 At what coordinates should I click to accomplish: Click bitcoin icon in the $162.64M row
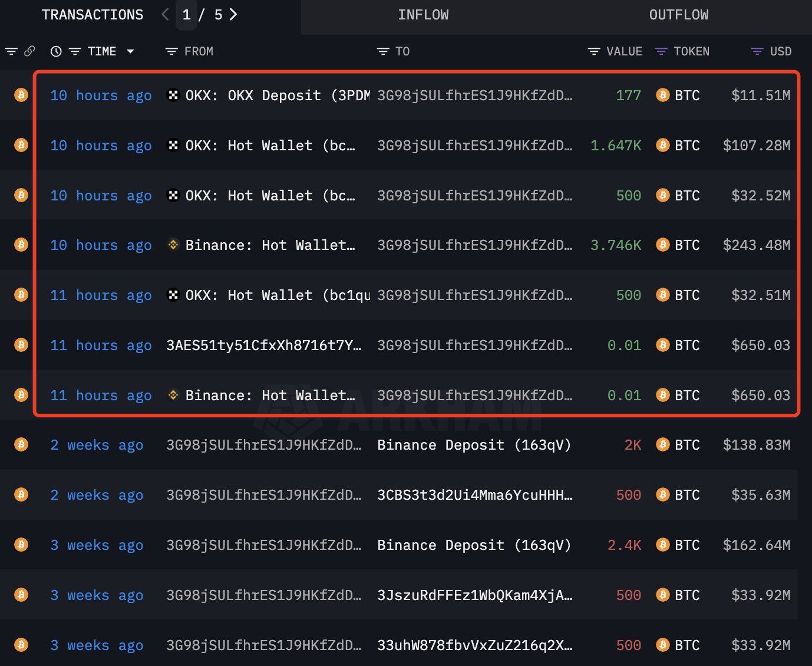tap(21, 545)
